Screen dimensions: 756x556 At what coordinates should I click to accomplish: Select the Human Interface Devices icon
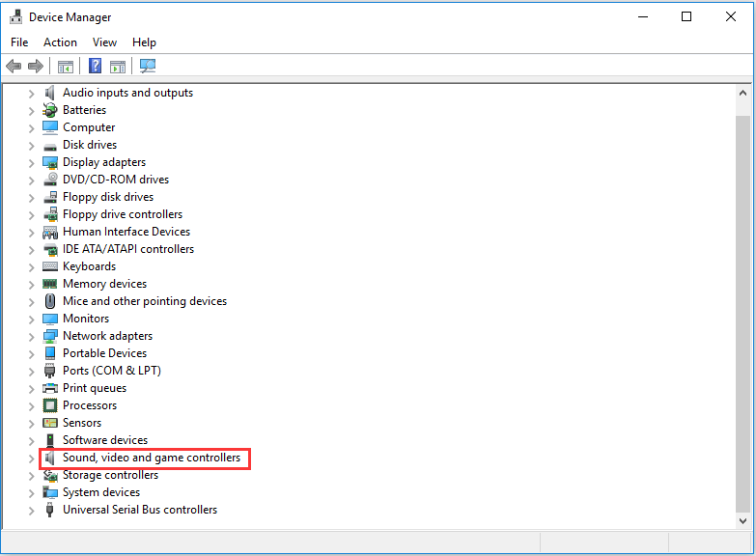click(x=49, y=232)
